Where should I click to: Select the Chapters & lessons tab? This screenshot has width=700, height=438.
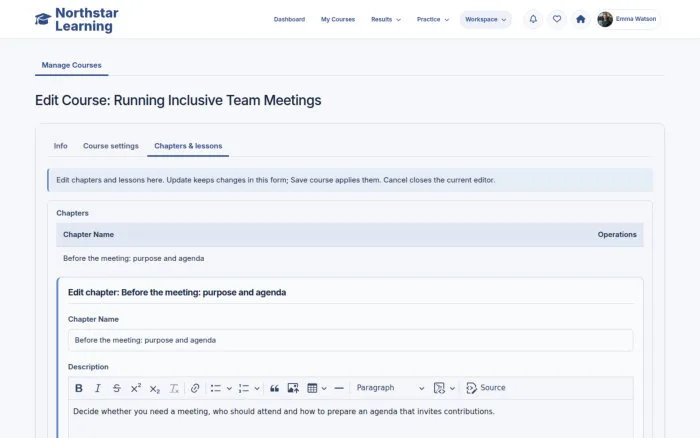click(x=188, y=146)
